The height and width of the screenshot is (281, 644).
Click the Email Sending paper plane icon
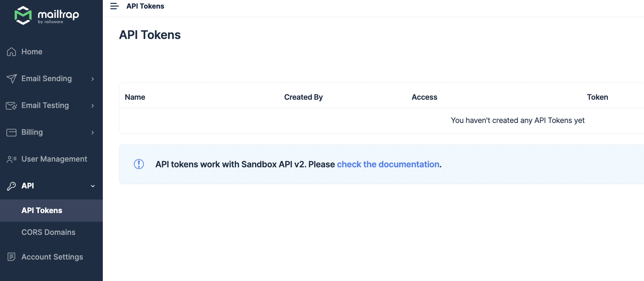(x=11, y=79)
